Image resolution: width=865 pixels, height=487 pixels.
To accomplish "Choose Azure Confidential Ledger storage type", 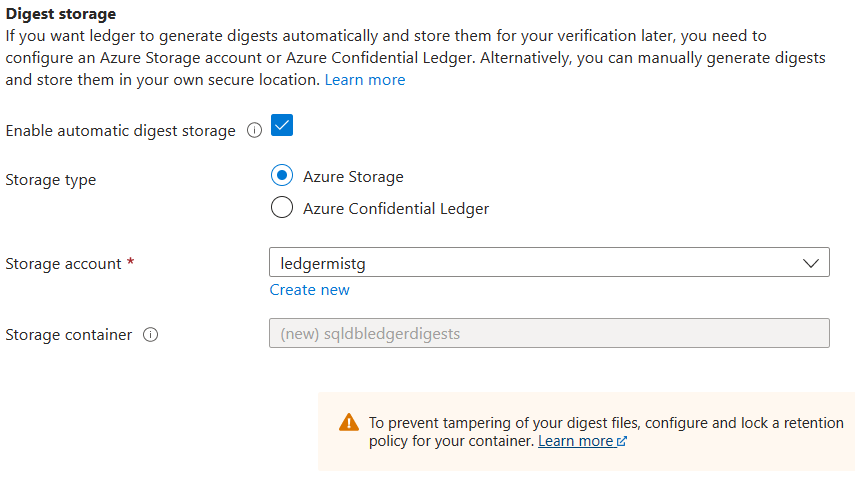I will pos(283,208).
